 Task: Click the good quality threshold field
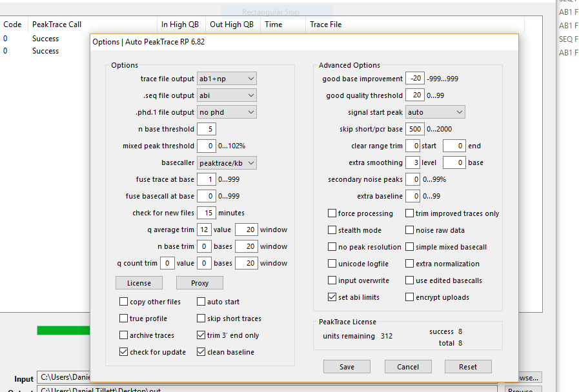pyautogui.click(x=415, y=95)
